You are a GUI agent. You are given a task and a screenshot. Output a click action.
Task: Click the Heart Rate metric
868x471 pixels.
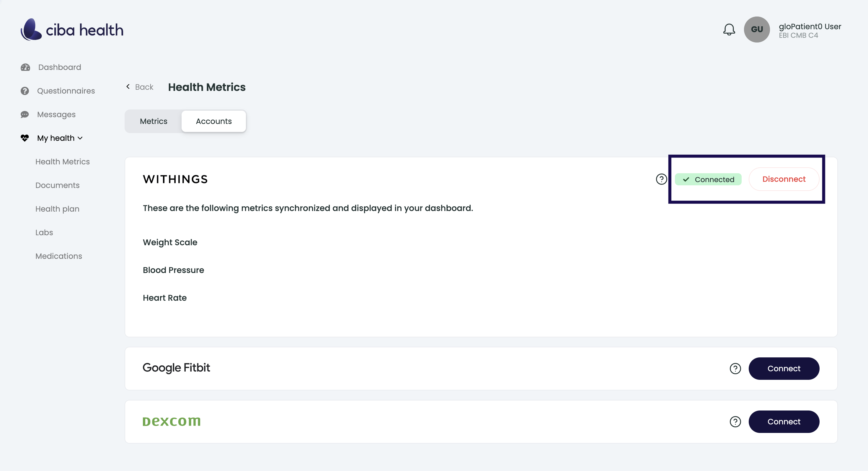165,298
